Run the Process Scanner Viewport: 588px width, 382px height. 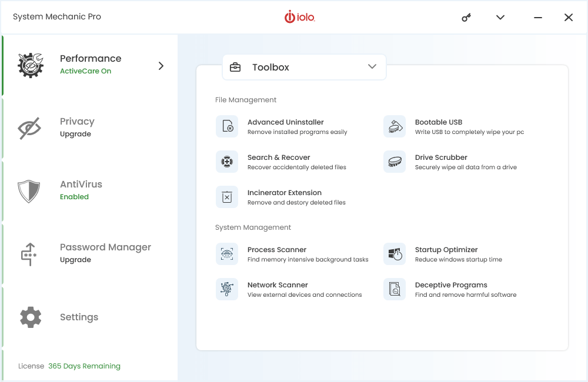[276, 250]
